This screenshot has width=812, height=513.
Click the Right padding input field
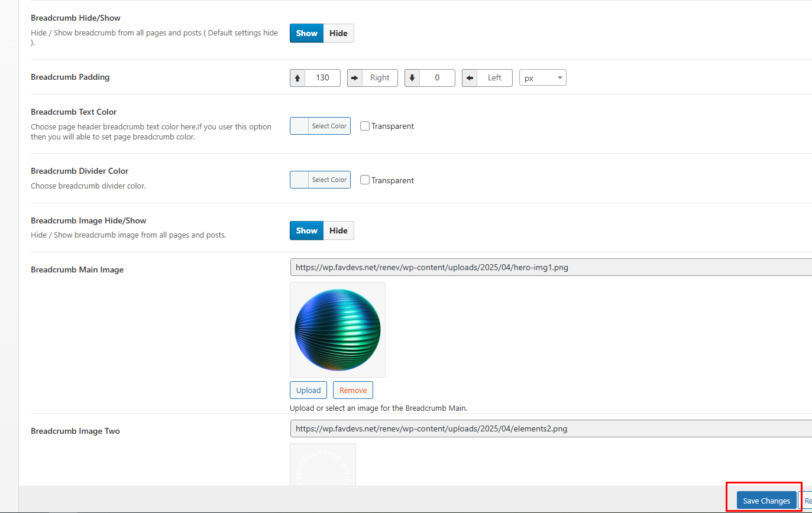point(380,78)
